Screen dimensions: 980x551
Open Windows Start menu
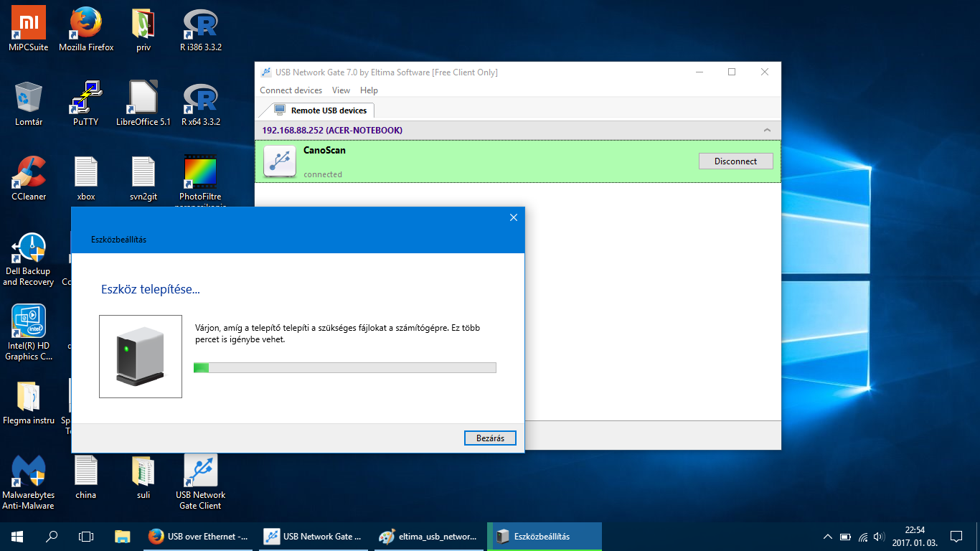click(17, 537)
